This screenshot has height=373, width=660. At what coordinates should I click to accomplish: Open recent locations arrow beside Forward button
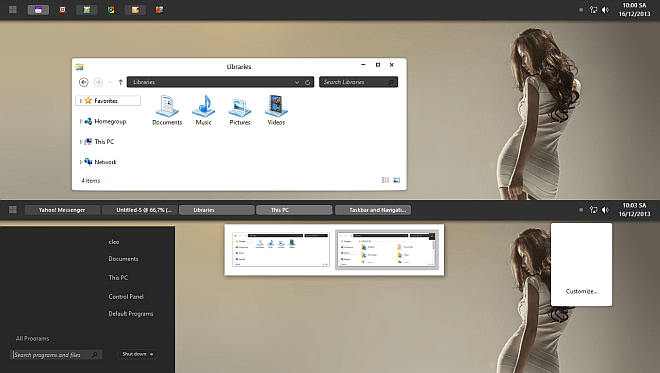(x=110, y=82)
